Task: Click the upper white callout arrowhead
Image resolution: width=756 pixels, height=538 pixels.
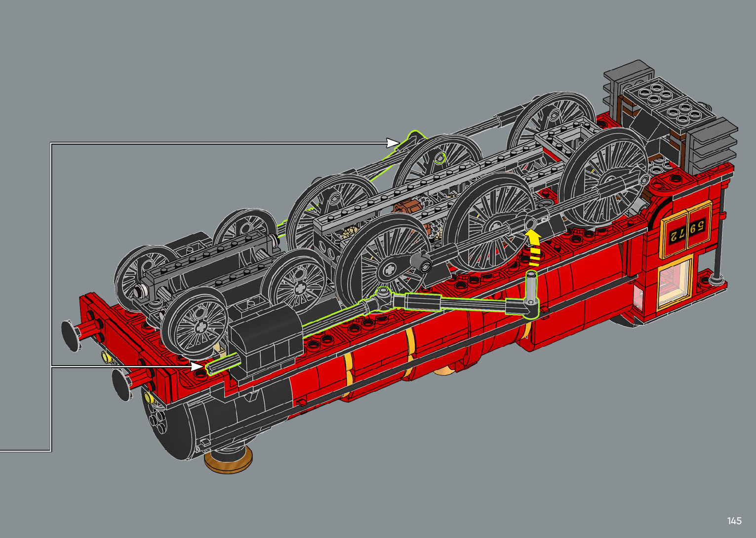Action: pos(393,143)
